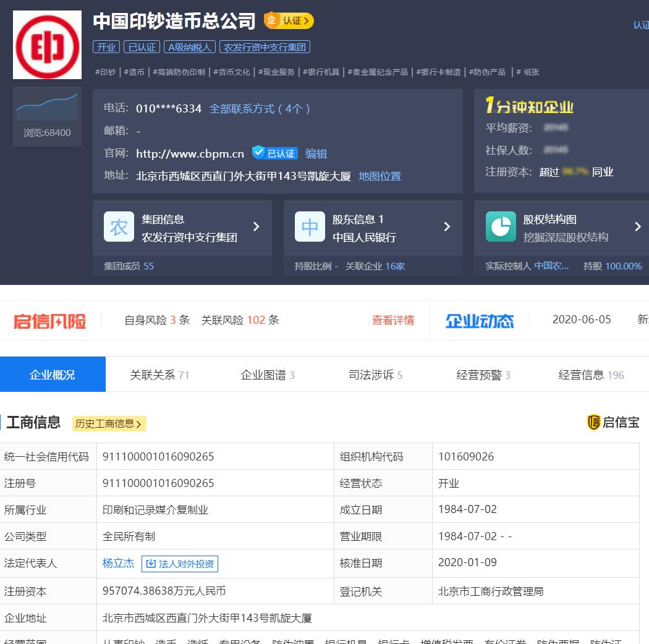Click 查看详情 in the risk section
Viewport: 649px width, 644px height.
tap(393, 320)
